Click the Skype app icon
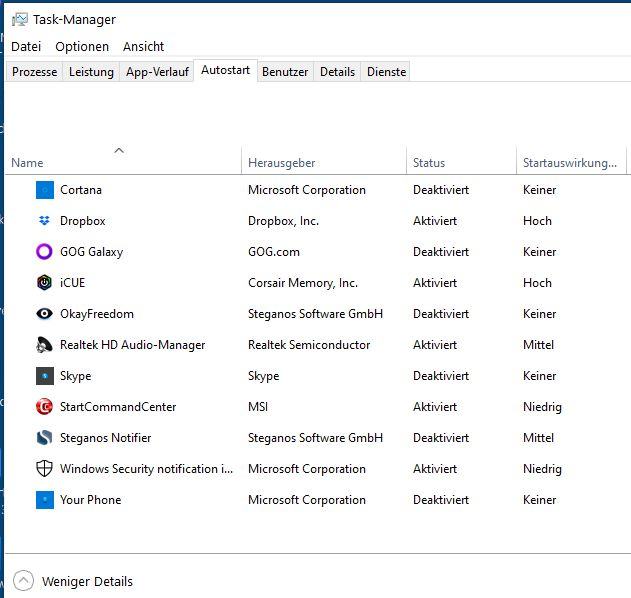The image size is (631, 598). click(45, 376)
